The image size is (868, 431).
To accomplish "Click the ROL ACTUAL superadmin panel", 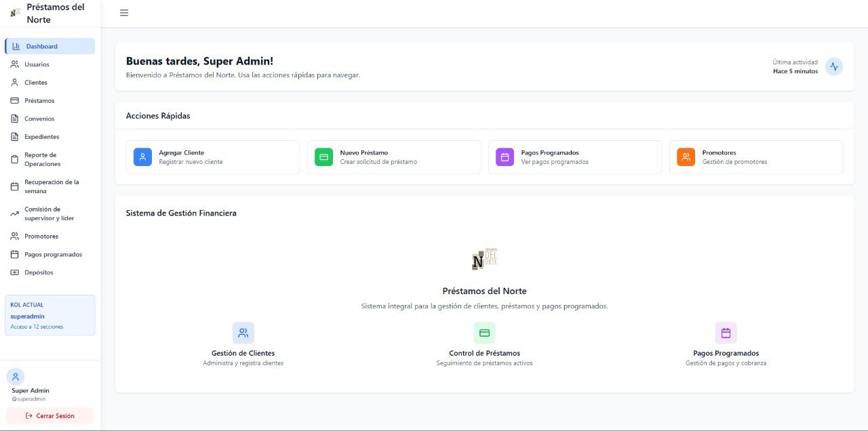I will coord(50,315).
